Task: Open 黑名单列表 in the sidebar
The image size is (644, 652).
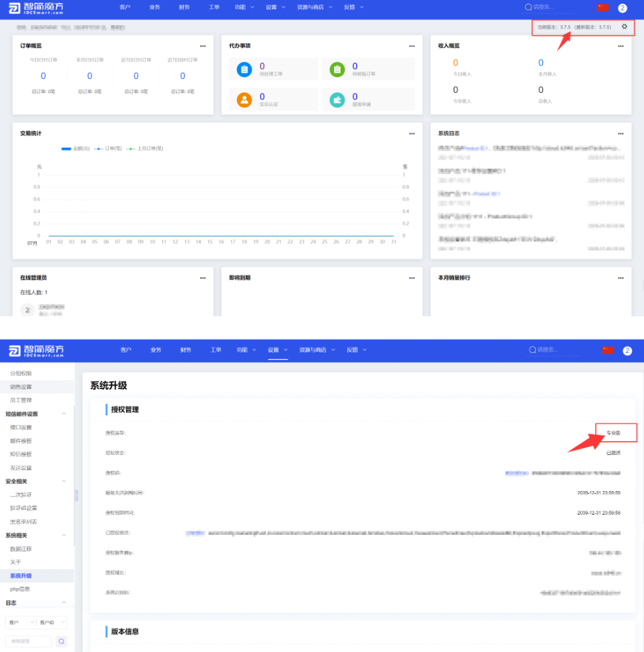Action: [x=24, y=522]
